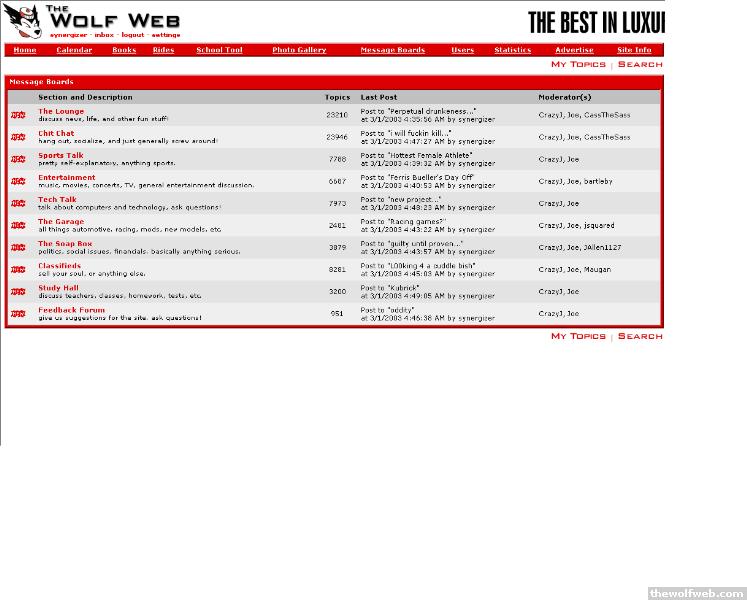Select Message Boards in the red nav bar

point(392,50)
